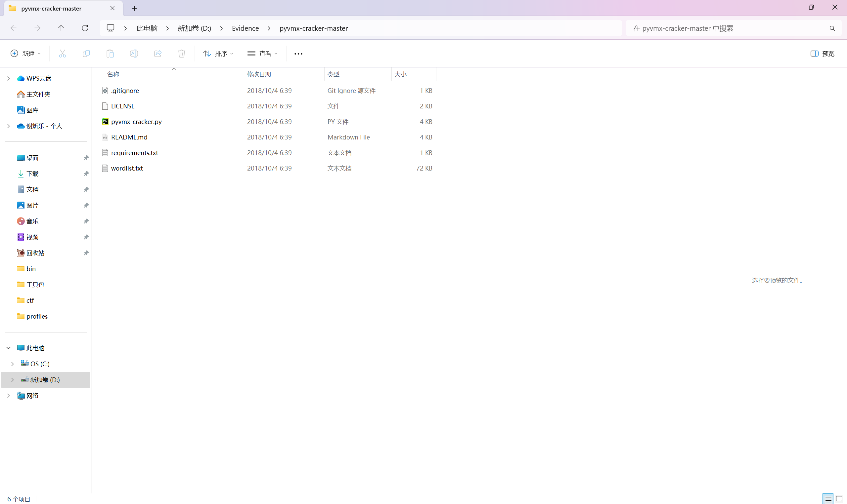Switch to large icons view in status bar
Screen dimensions: 847x504
(839, 499)
